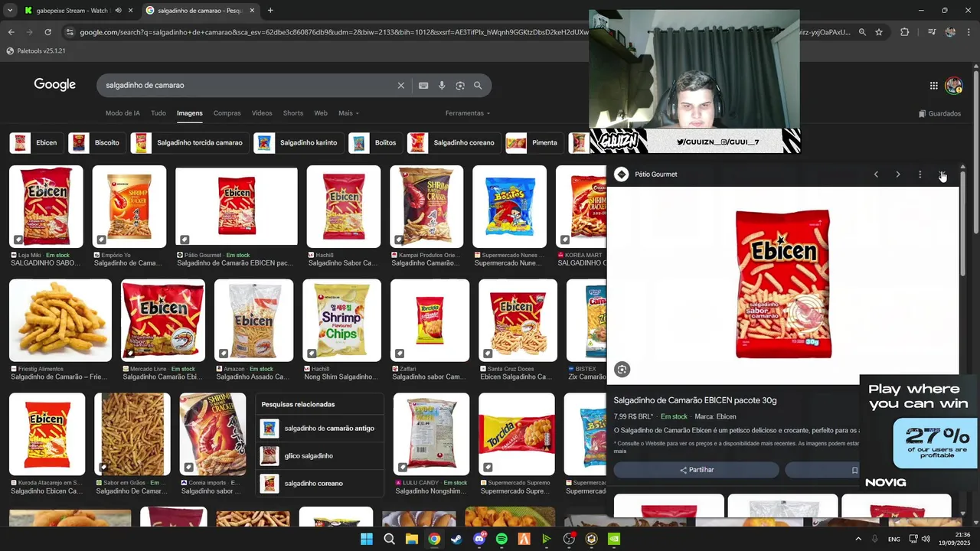Open the Google apps grid
980x551 pixels.
pos(933,86)
